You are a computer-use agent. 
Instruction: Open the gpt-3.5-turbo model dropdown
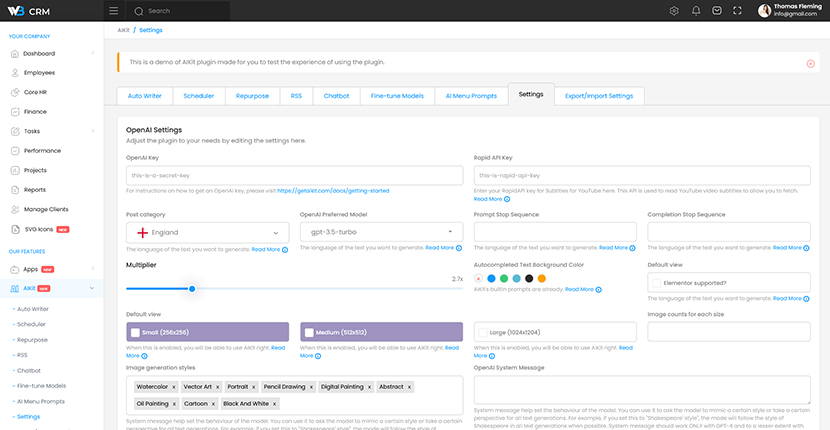point(381,232)
